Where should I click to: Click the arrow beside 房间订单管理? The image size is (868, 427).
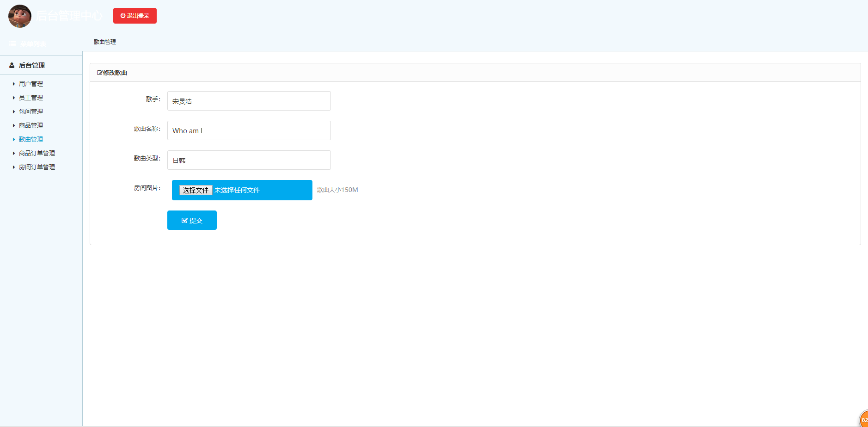[14, 167]
